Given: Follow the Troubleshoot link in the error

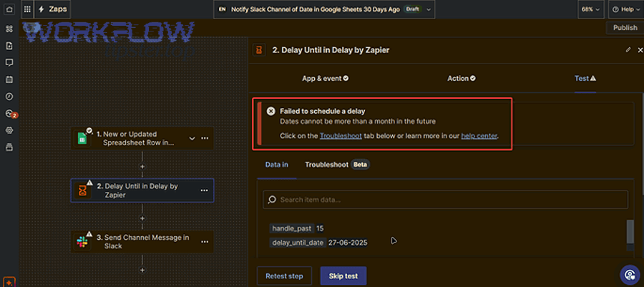Looking at the screenshot, I should coord(341,135).
